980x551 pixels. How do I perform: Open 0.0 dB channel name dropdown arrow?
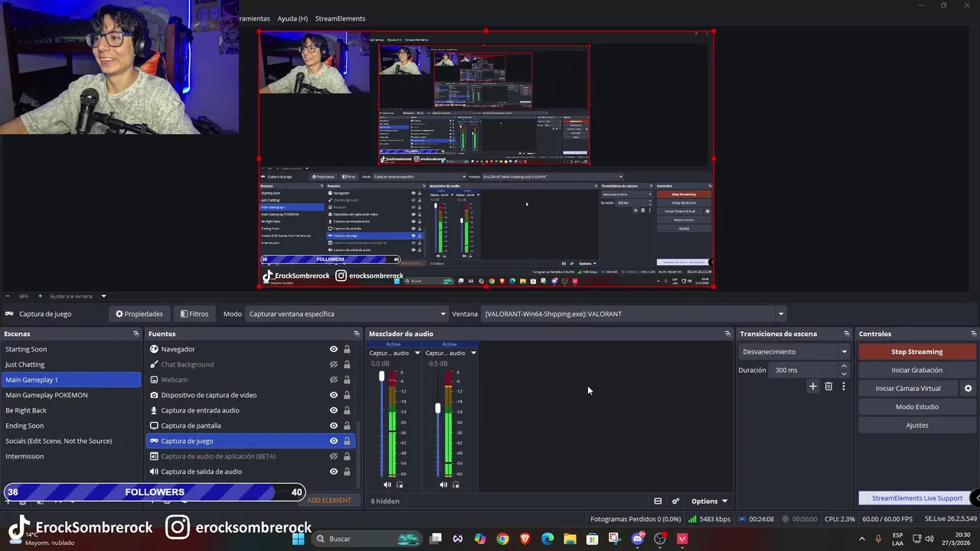pos(417,353)
